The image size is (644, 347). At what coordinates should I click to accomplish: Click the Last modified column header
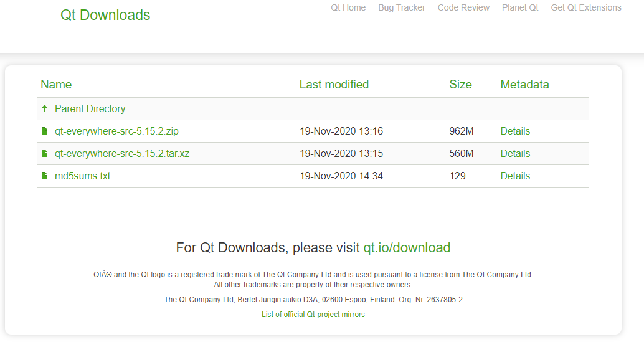(334, 85)
